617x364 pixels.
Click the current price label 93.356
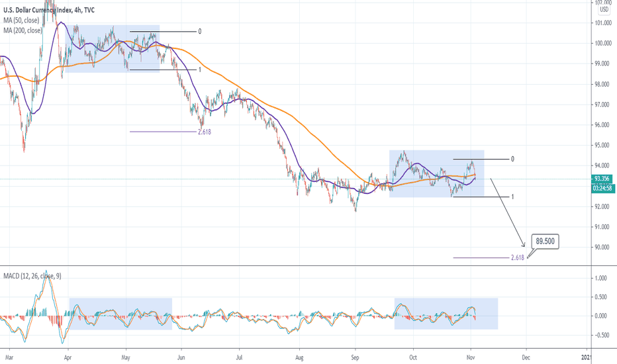pyautogui.click(x=602, y=179)
